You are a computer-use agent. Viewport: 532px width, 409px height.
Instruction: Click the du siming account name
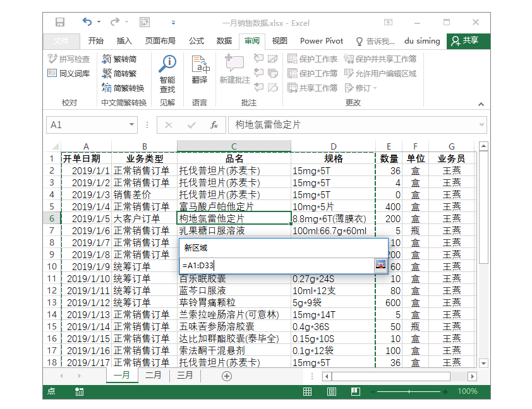422,41
